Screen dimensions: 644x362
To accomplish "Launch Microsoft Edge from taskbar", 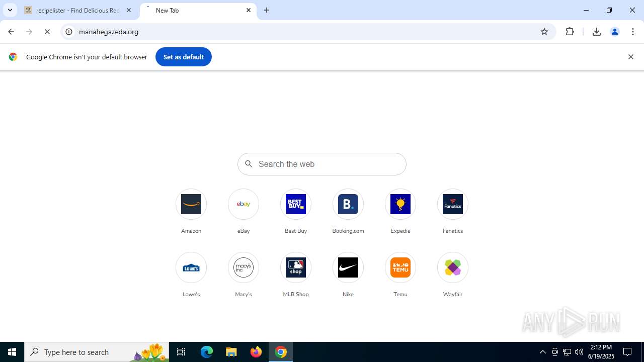I will pyautogui.click(x=207, y=352).
